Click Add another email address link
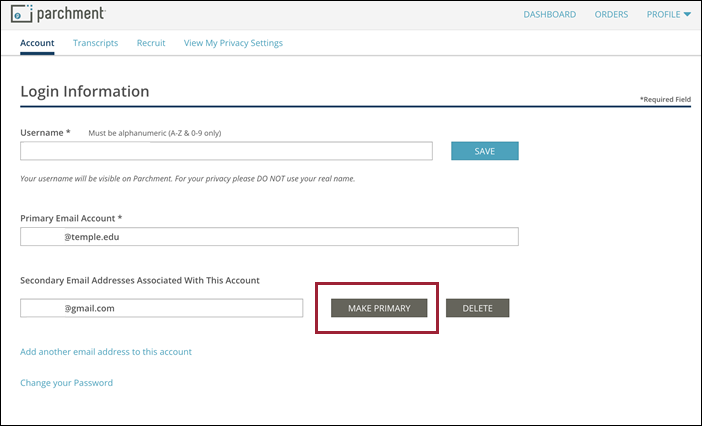 coord(106,352)
